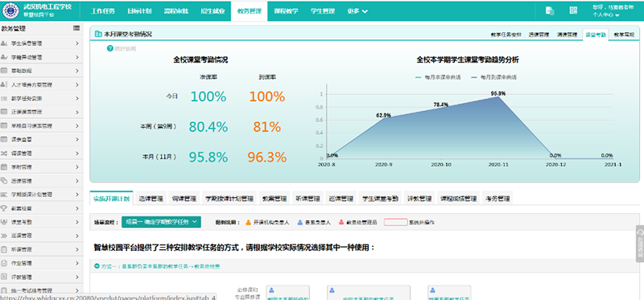Click the 2020-11 peak data point
This screenshot has height=300, width=644.
pos(497,97)
